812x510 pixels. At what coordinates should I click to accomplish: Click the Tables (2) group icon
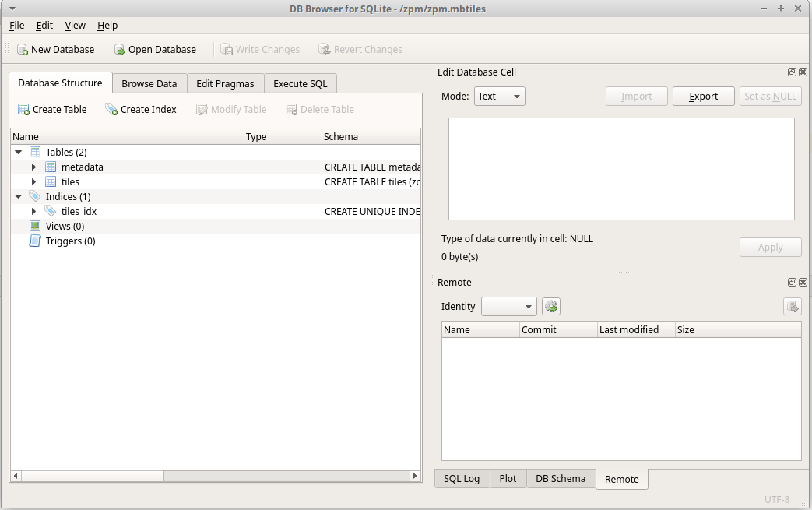point(35,153)
